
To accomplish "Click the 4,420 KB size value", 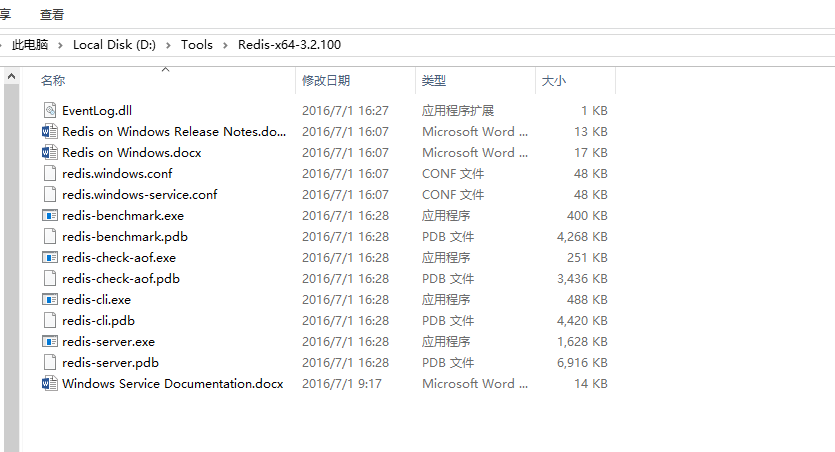I will click(x=582, y=320).
